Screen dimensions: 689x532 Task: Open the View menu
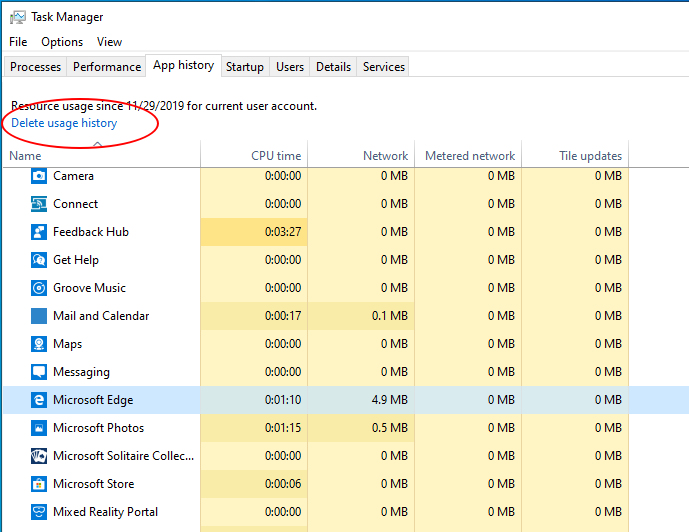(x=109, y=42)
